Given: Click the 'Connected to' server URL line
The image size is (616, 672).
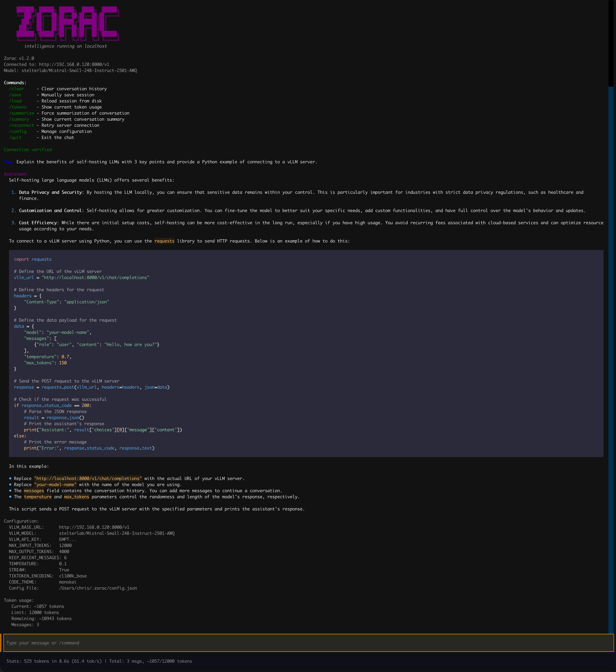Looking at the screenshot, I should [x=56, y=64].
